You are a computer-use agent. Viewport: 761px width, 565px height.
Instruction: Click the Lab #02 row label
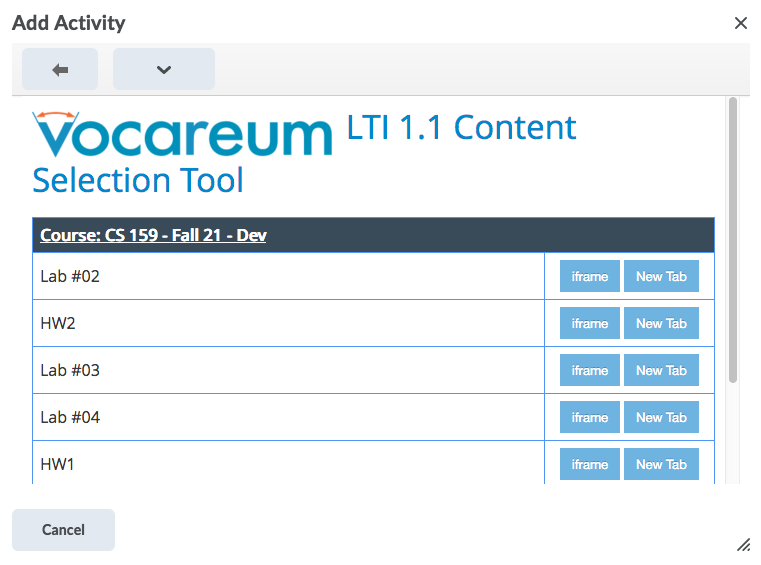coord(70,276)
